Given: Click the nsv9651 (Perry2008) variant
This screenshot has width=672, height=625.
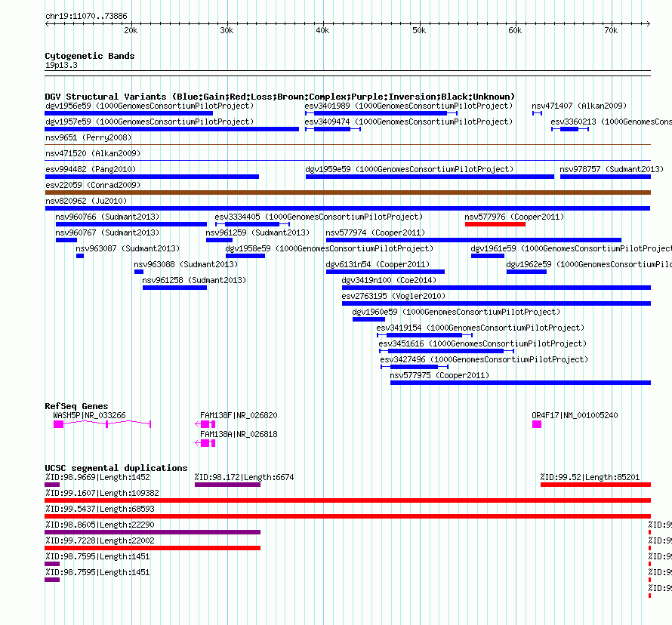Looking at the screenshot, I should (347, 145).
